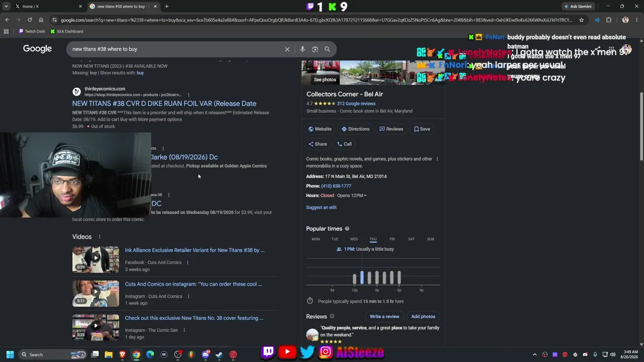644x362 pixels.
Task: Close the Home / X tab
Action: pos(80,7)
